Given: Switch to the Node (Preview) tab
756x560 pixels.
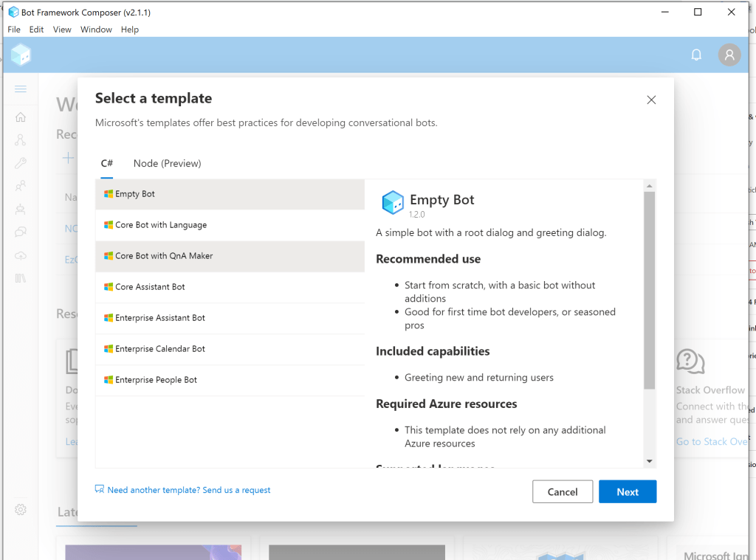Looking at the screenshot, I should [x=167, y=164].
